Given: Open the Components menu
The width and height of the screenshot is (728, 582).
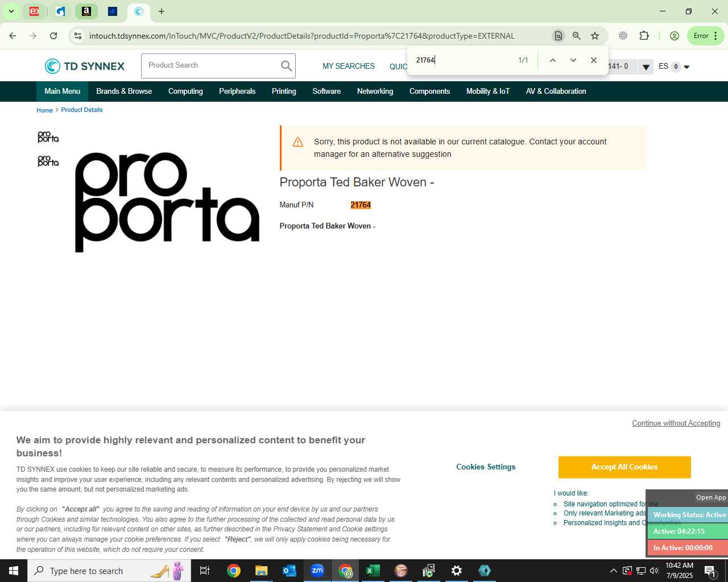Looking at the screenshot, I should coord(429,92).
